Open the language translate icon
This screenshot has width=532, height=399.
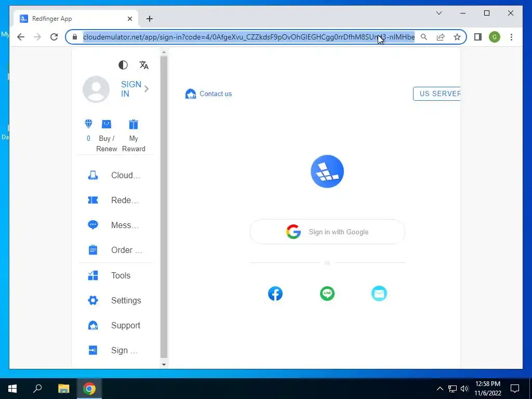tap(144, 65)
